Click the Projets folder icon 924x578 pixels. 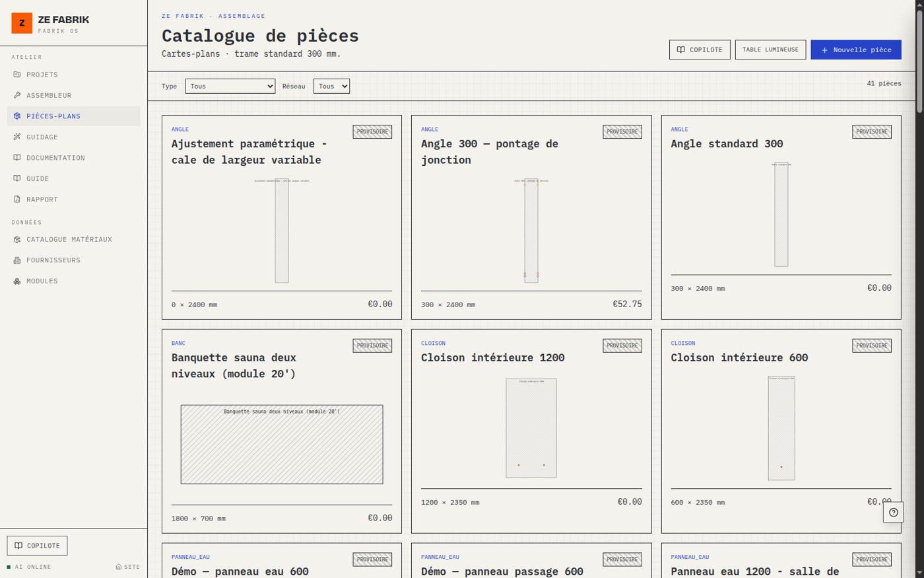(17, 75)
